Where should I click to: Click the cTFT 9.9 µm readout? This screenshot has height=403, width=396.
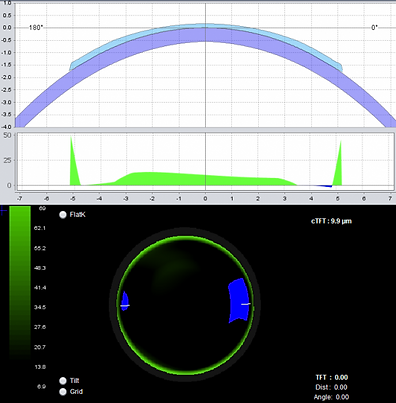331,221
